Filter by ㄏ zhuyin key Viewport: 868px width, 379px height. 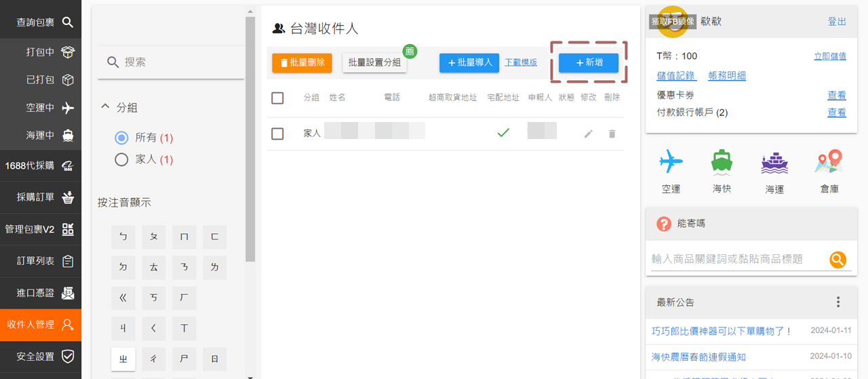click(184, 298)
